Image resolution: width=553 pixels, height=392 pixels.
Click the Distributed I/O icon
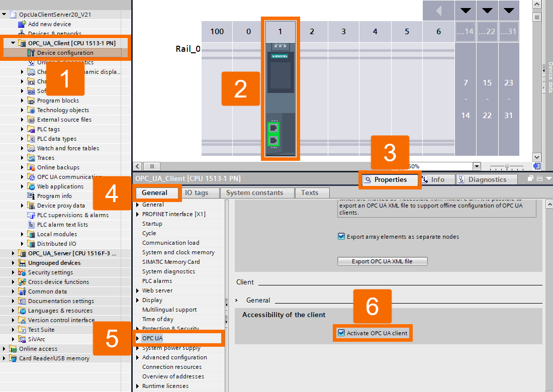pos(31,244)
